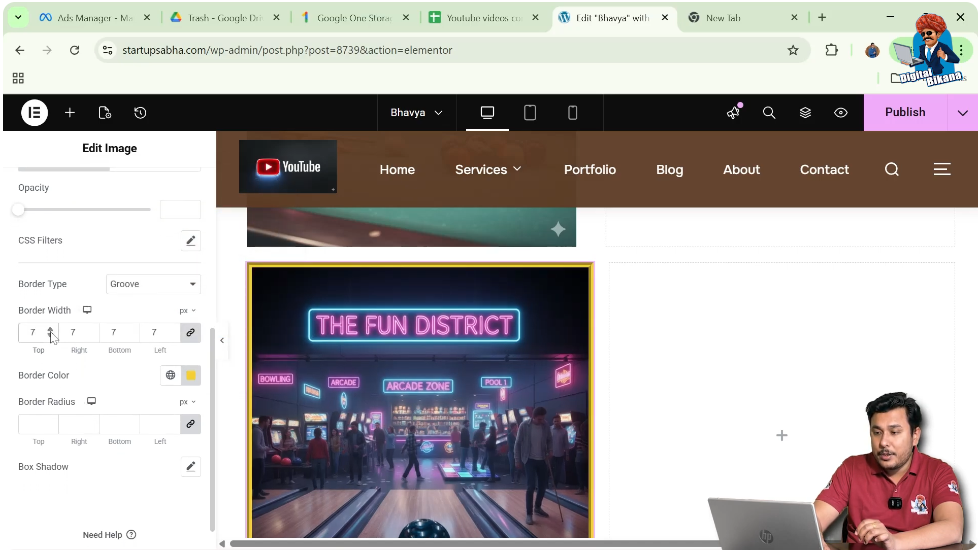
Task: Click the Publish button
Action: tap(904, 113)
